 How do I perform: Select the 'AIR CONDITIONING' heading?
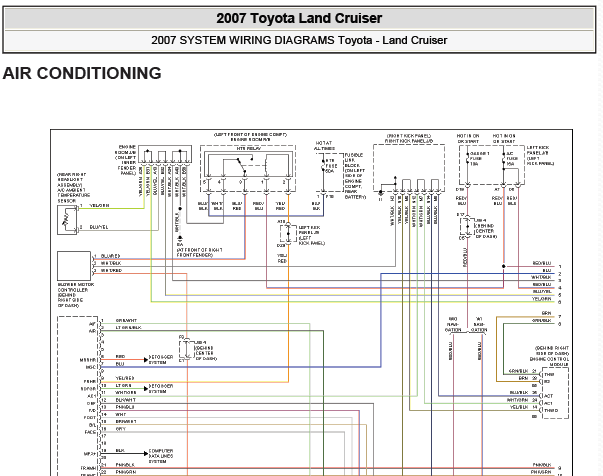pos(82,73)
